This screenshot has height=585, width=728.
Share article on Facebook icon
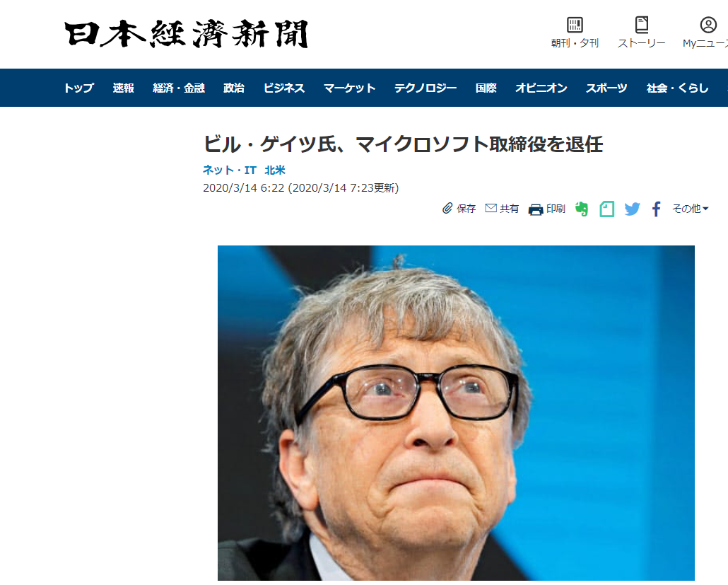click(656, 209)
